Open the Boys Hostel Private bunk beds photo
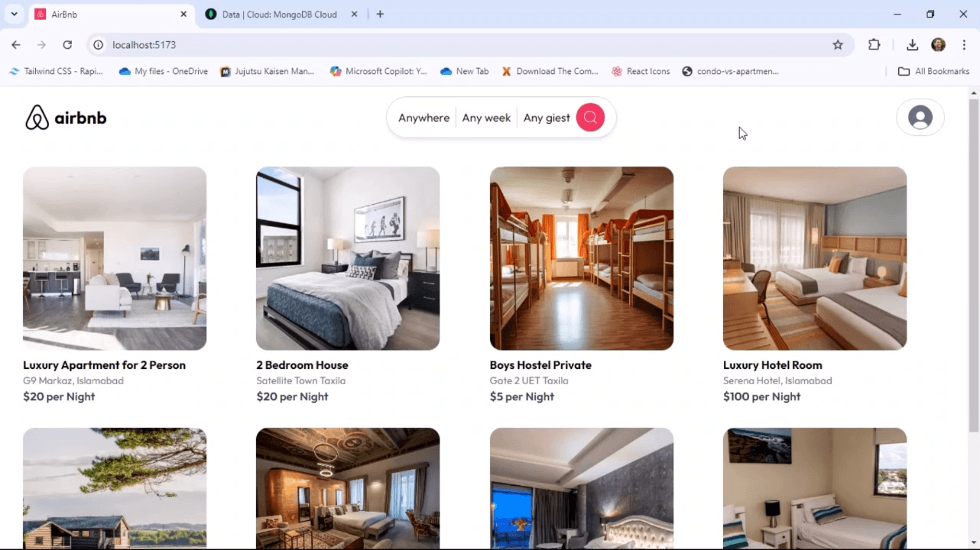Image resolution: width=980 pixels, height=550 pixels. point(582,258)
